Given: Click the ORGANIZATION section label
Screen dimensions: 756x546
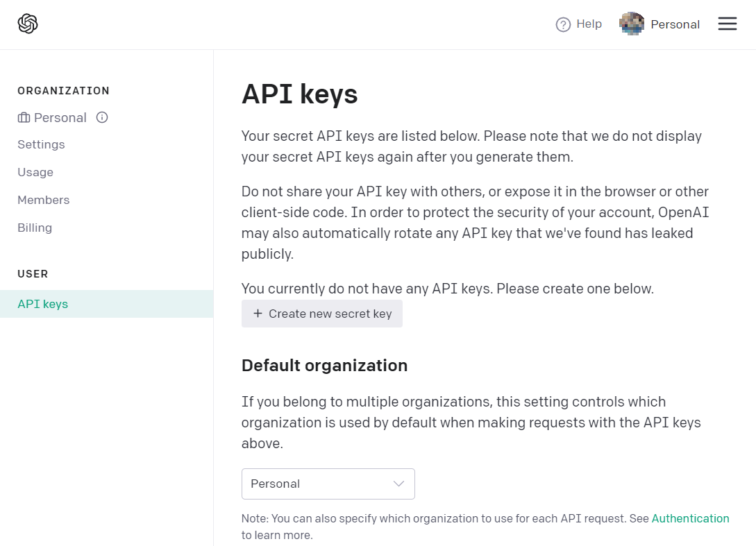Looking at the screenshot, I should coord(64,91).
